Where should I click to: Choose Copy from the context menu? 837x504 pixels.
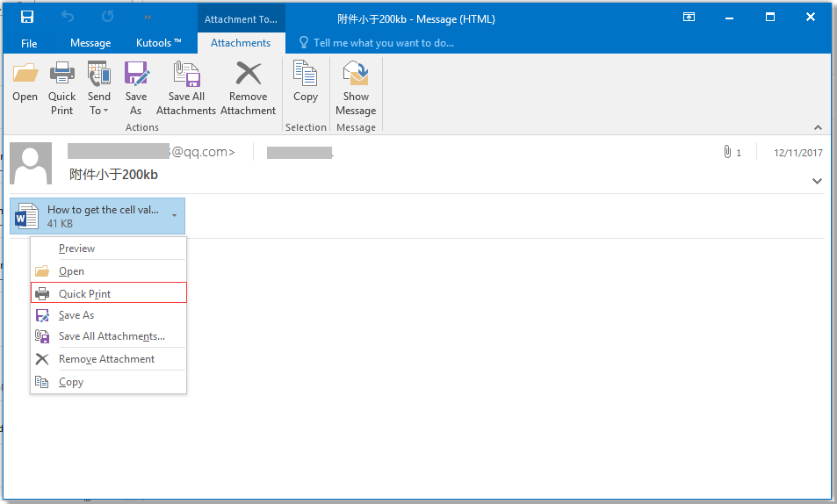[108, 382]
